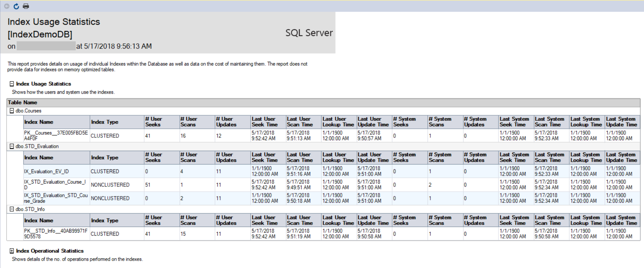Screen dimensions: 644x268
Task: Refresh the report with the refresh icon
Action: tap(16, 6)
